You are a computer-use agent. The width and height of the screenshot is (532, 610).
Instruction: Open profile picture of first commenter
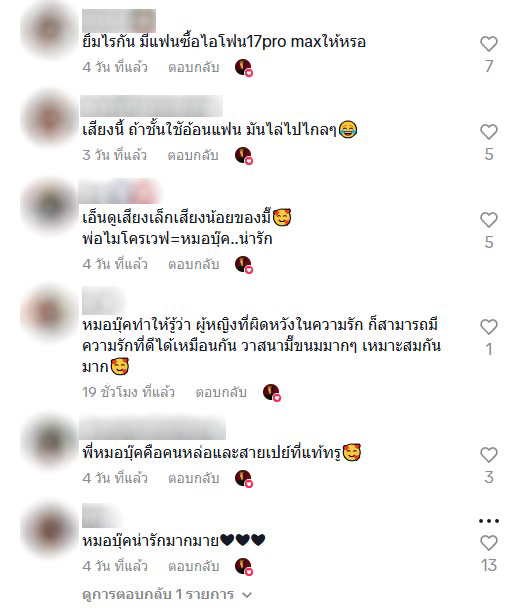tap(49, 29)
